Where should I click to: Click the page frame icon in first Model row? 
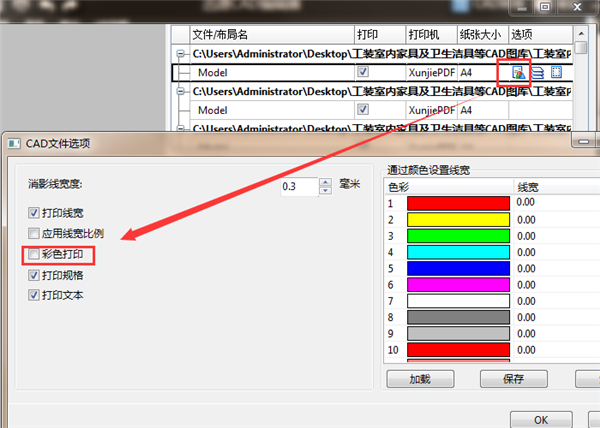click(x=556, y=72)
